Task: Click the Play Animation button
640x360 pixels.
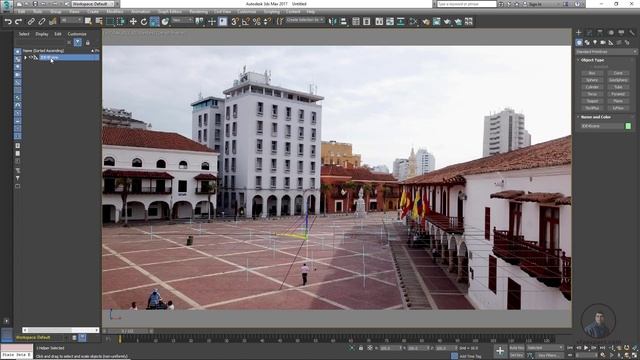Action: (586, 348)
